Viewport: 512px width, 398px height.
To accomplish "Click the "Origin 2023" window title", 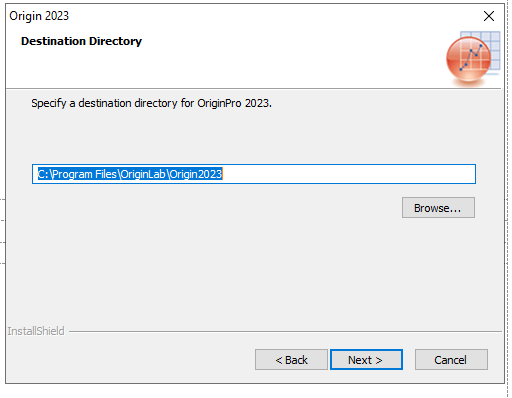I will pos(39,16).
